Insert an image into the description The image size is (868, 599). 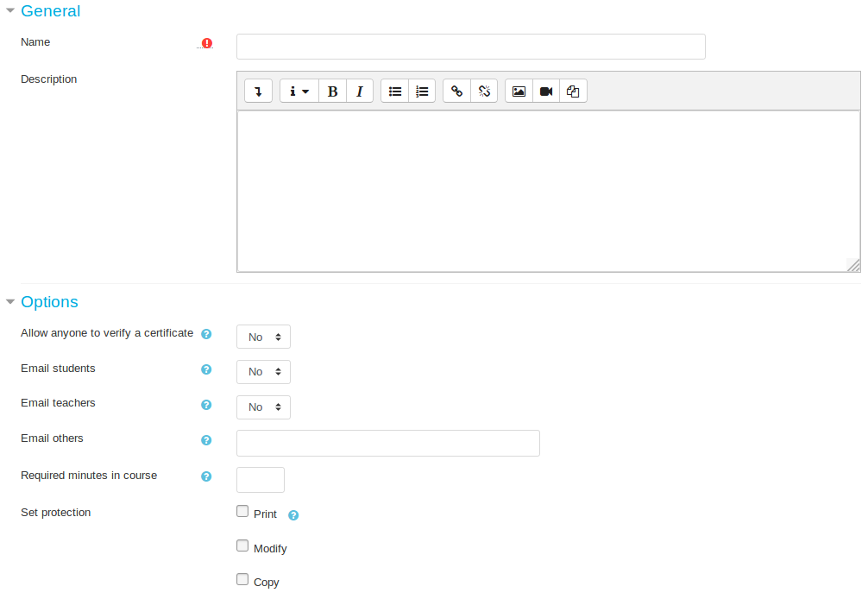519,91
